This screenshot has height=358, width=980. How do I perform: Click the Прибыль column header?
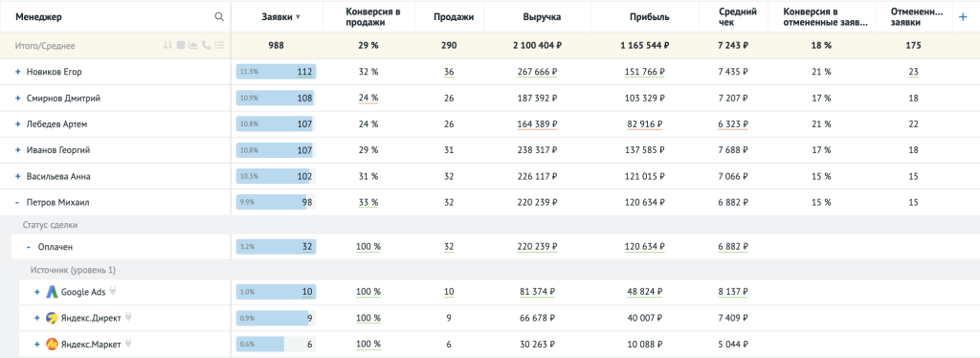click(x=650, y=17)
